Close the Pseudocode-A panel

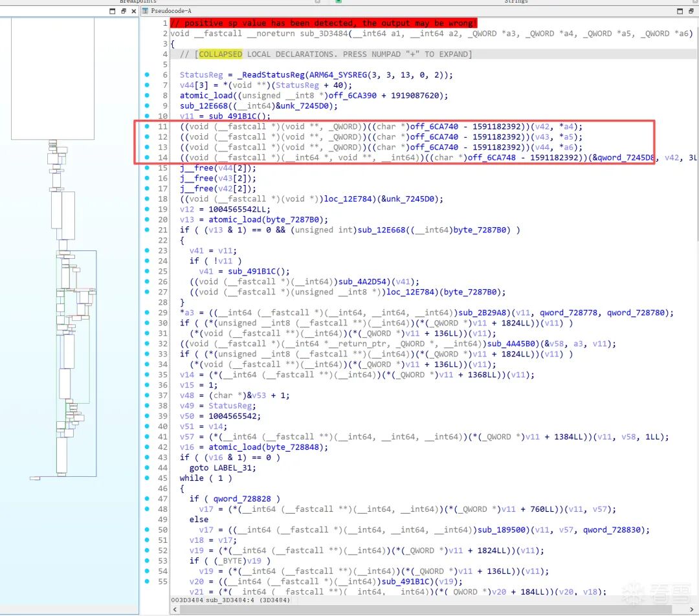(x=691, y=11)
